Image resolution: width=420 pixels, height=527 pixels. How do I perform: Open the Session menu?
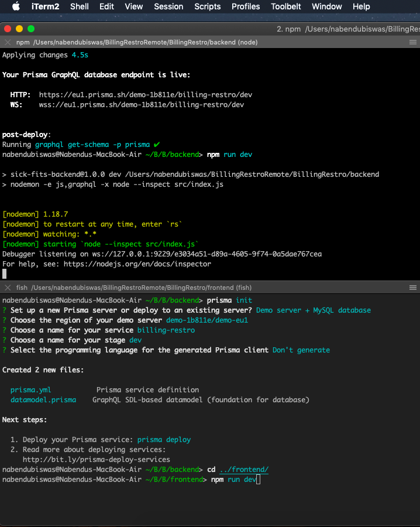pyautogui.click(x=168, y=6)
